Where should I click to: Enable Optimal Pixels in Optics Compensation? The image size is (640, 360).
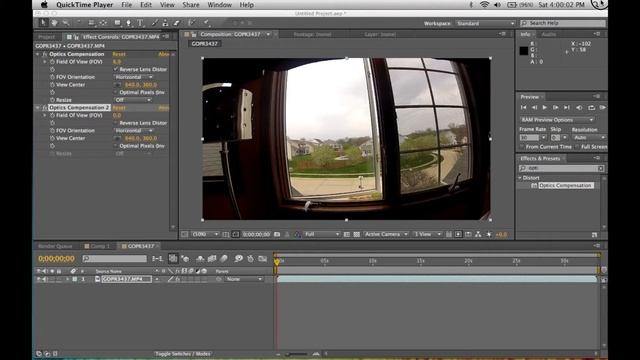[116, 92]
